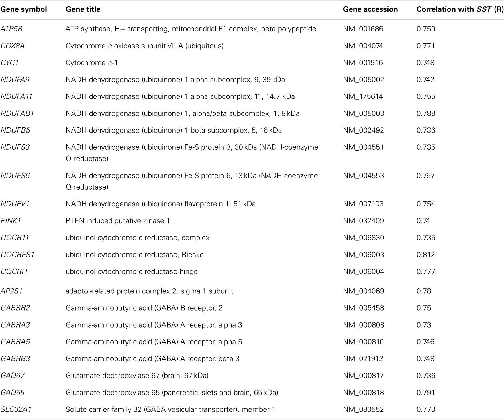Select accession number NM_000810
The width and height of the screenshot is (504, 420).
363,342
